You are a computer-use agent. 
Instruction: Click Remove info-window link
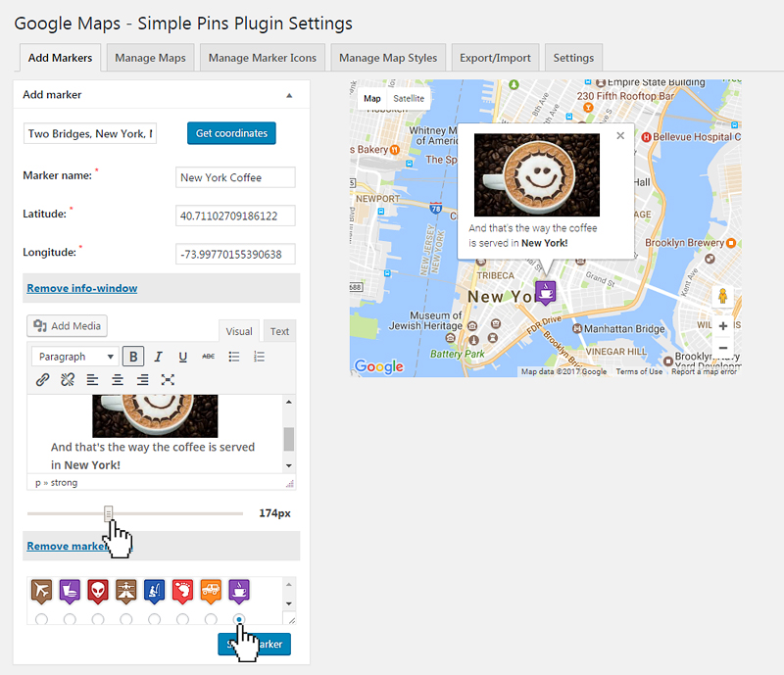click(x=82, y=288)
